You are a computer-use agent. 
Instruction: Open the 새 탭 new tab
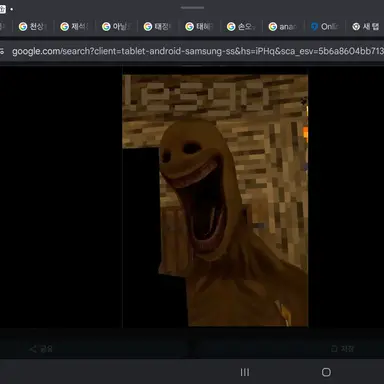click(366, 27)
